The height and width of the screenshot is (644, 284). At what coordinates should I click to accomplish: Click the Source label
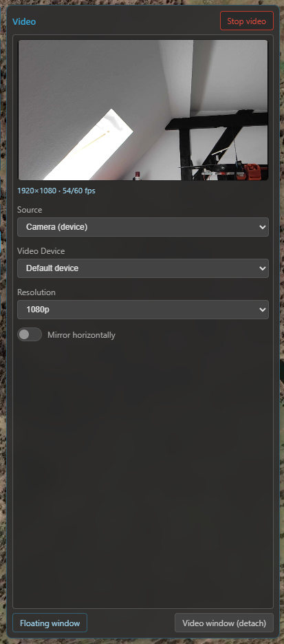coord(30,210)
